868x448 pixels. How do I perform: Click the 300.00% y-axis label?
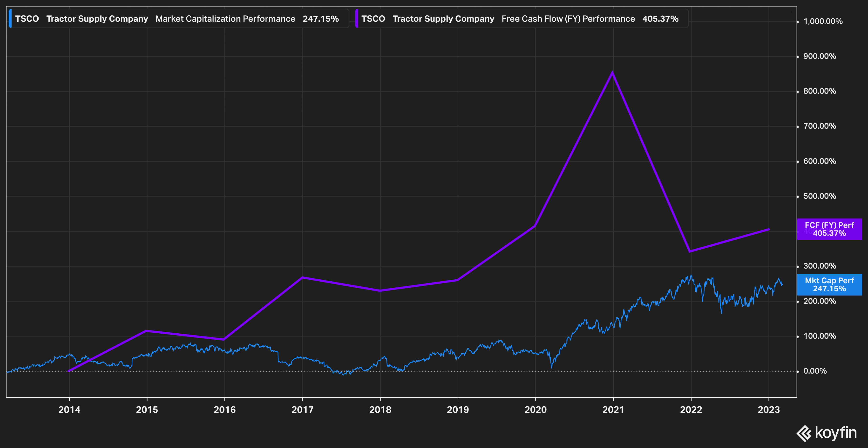[820, 266]
